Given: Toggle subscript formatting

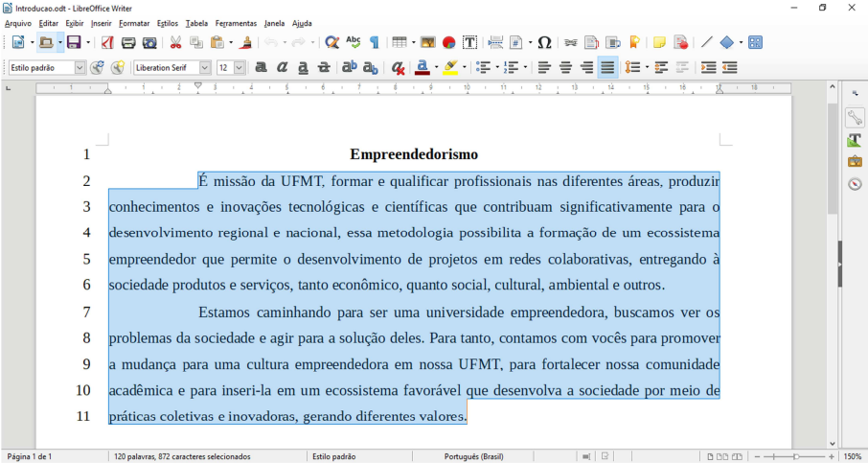Looking at the screenshot, I should tap(371, 67).
